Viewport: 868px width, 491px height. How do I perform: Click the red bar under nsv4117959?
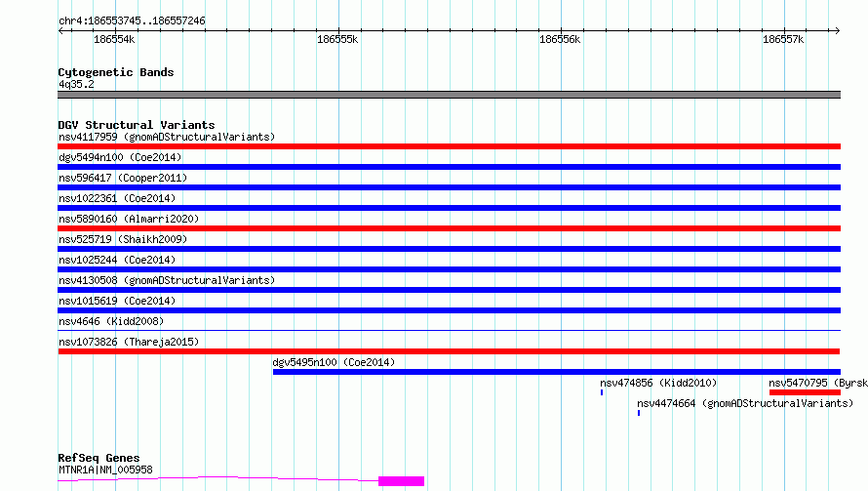click(449, 146)
